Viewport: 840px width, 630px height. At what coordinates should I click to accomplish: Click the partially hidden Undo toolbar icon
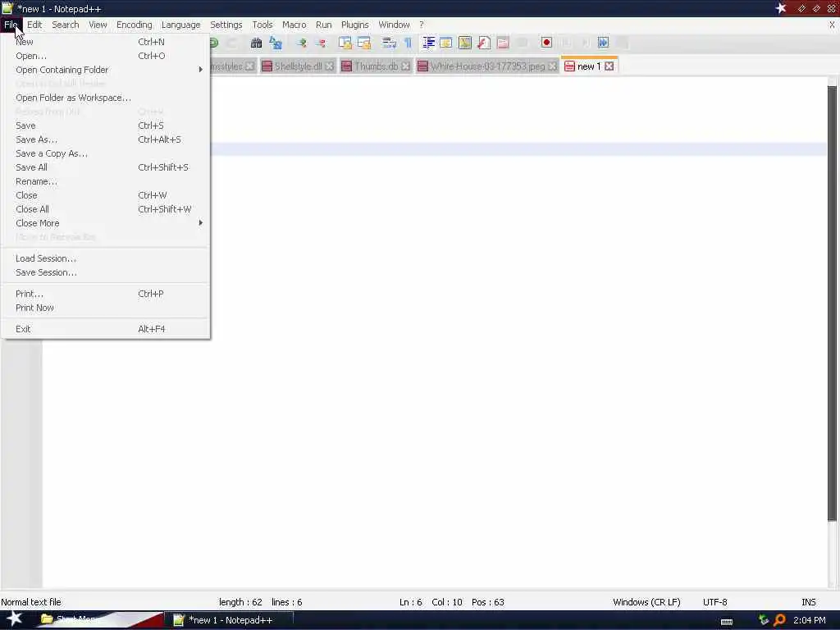tap(214, 43)
